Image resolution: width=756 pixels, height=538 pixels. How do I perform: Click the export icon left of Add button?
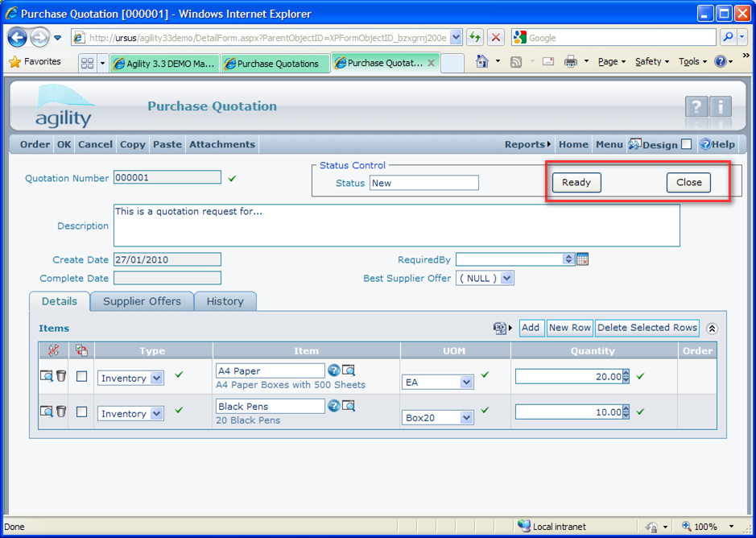pyautogui.click(x=500, y=328)
